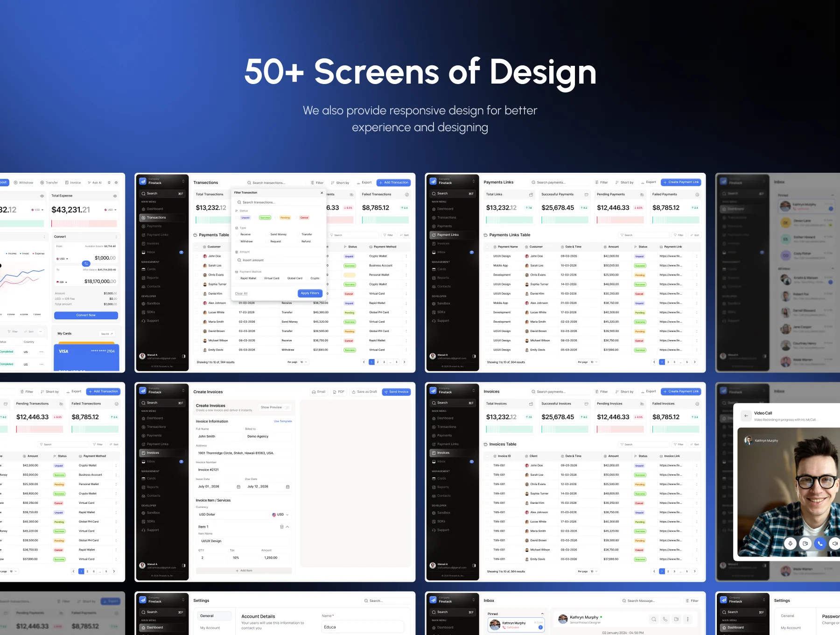Click the blue VISA card in My Cards

pos(87,358)
